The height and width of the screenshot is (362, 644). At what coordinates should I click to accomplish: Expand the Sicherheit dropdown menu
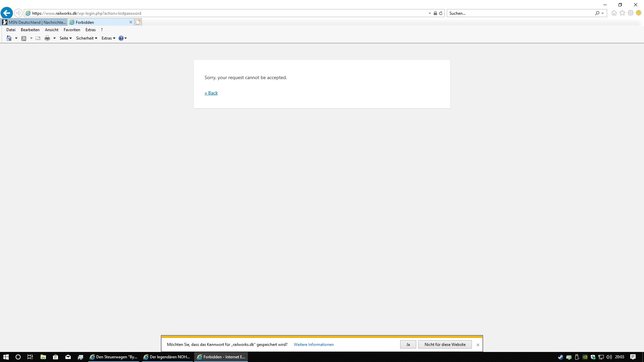pyautogui.click(x=87, y=38)
